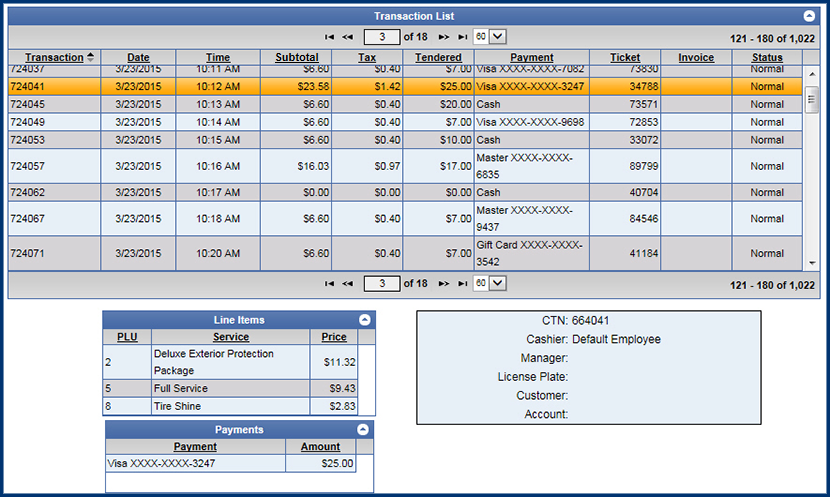Image resolution: width=830 pixels, height=497 pixels.
Task: Click previous page arrows in top pager
Action: [348, 36]
